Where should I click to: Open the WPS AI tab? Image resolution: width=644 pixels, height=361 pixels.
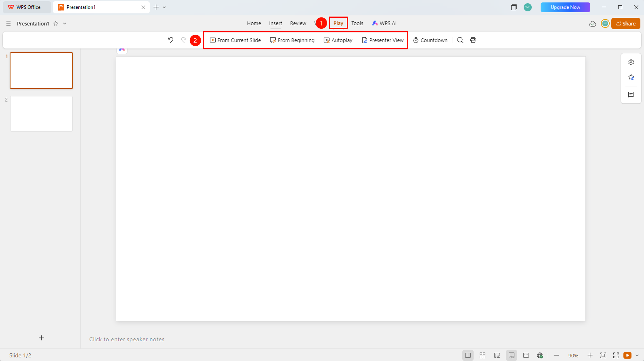[384, 23]
